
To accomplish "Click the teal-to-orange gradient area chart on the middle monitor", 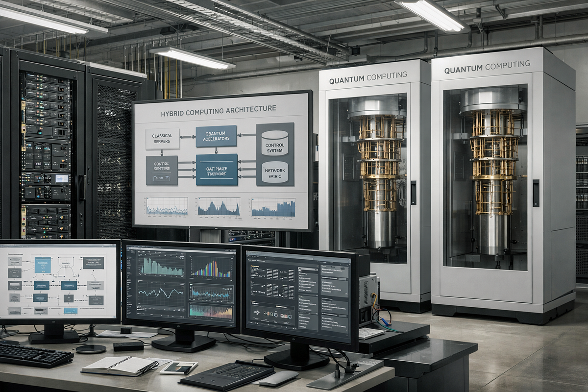I will pos(211,311).
